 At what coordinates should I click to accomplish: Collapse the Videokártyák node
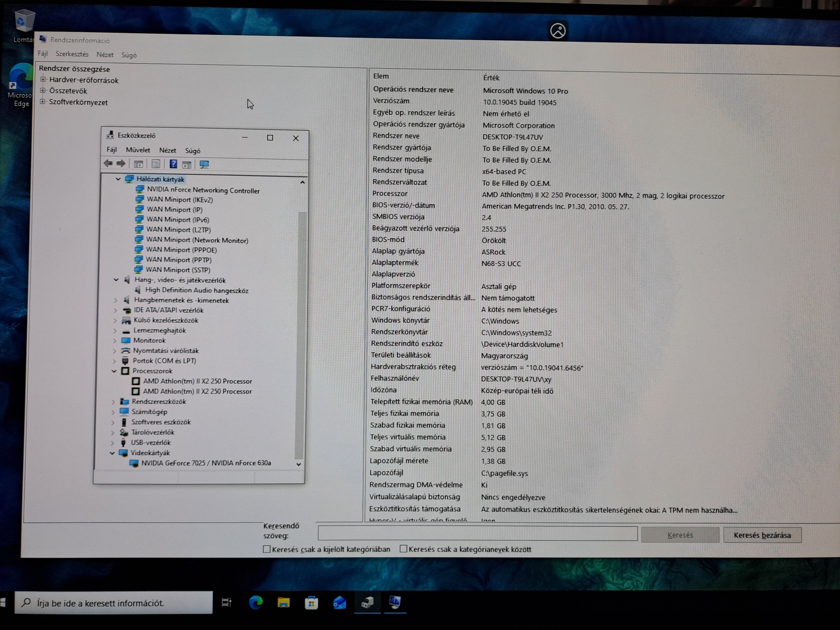[113, 453]
